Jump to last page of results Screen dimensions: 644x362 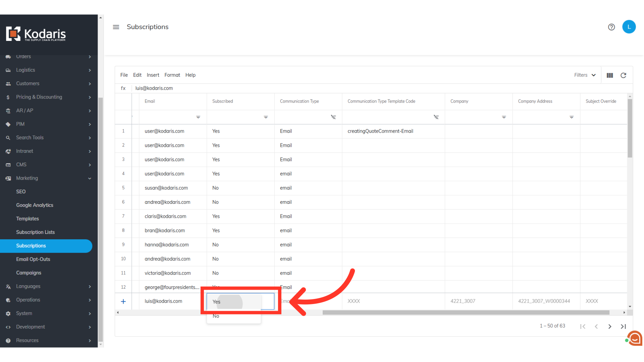[x=623, y=326]
